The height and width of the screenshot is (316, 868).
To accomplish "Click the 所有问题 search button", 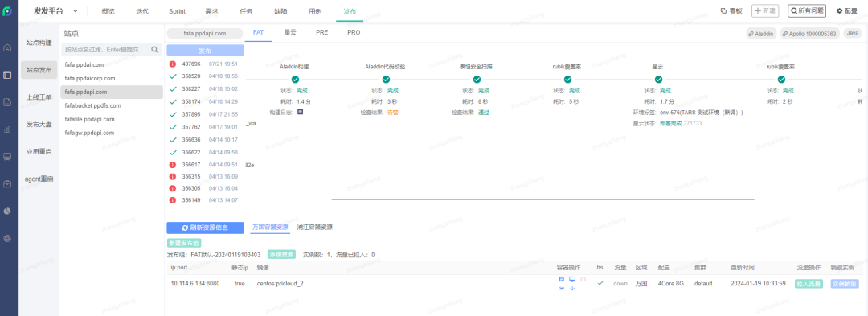I will (x=807, y=10).
